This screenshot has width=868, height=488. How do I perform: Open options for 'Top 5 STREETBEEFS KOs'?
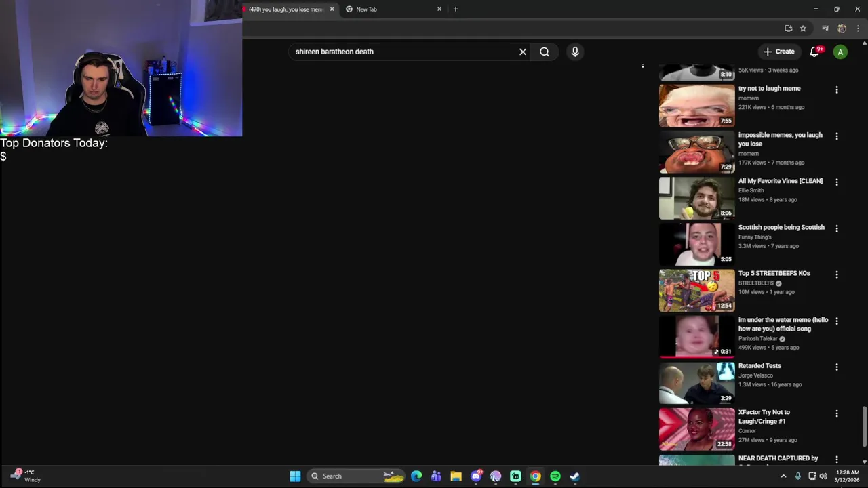coord(837,274)
